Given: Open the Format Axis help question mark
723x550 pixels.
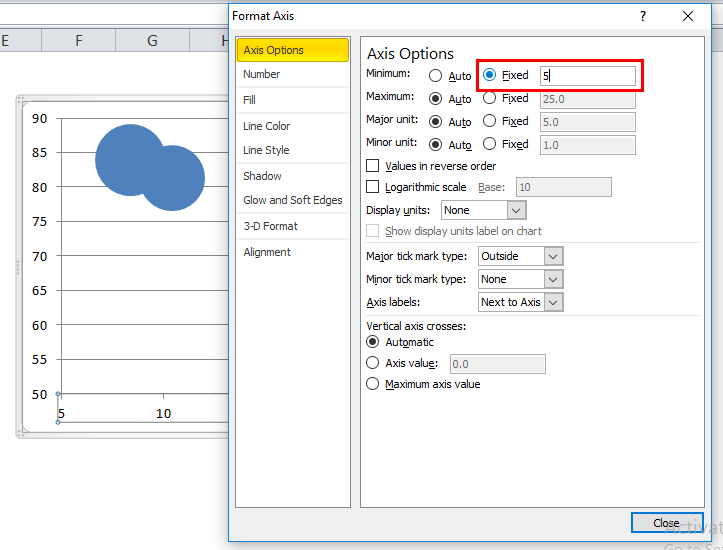Looking at the screenshot, I should click(x=643, y=16).
